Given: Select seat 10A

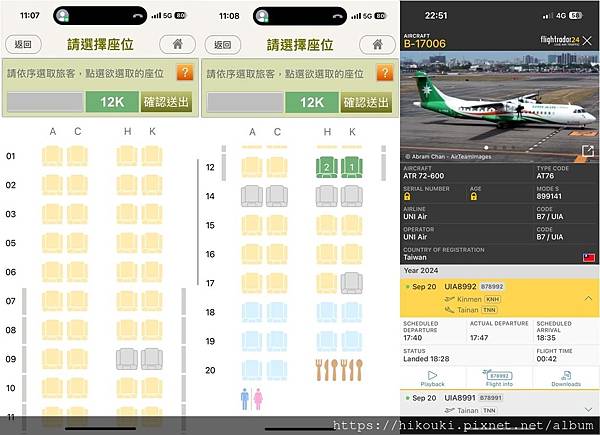Looking at the screenshot, I should [x=52, y=388].
